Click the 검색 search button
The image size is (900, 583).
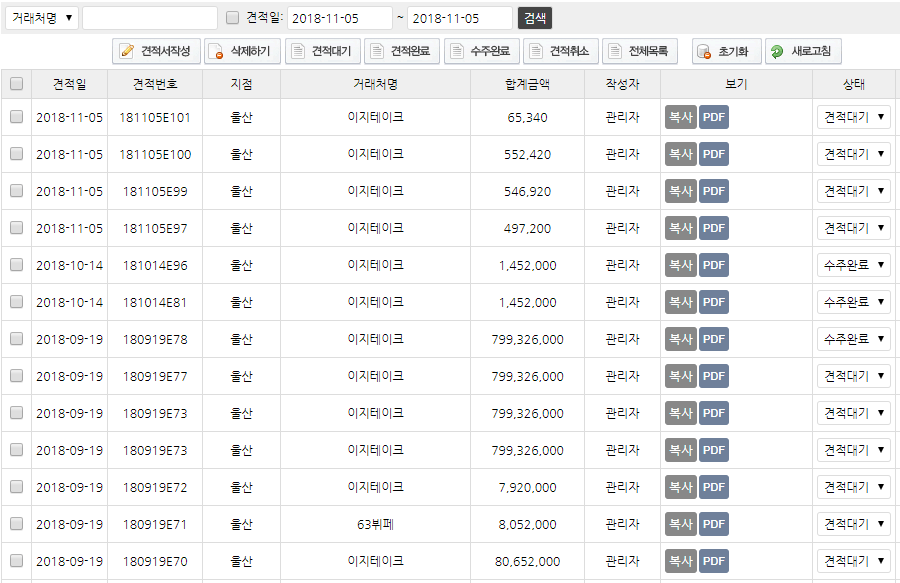535,18
